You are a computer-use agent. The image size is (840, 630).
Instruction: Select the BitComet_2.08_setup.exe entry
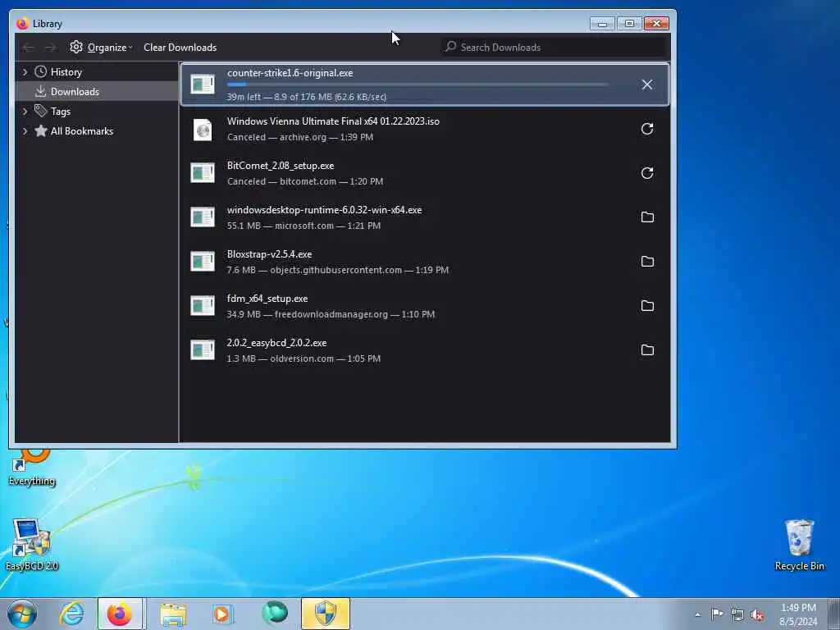point(425,173)
